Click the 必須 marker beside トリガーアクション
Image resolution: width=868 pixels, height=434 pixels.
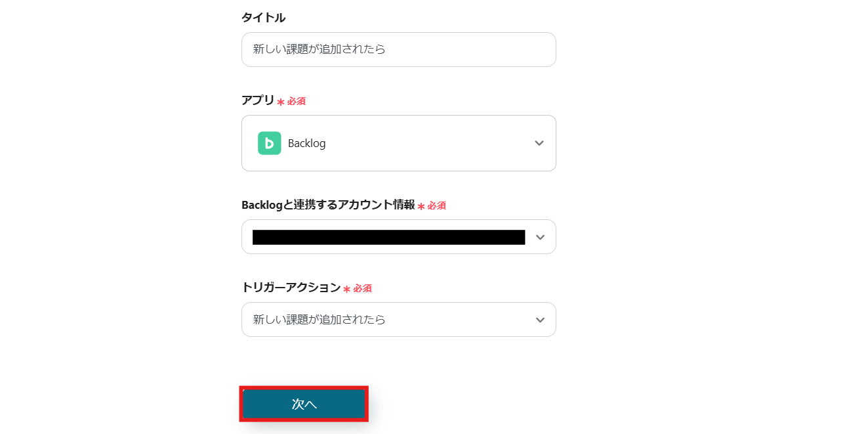[x=363, y=288]
